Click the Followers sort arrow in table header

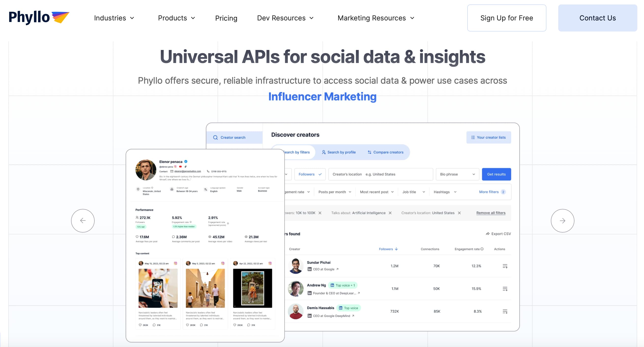click(x=396, y=249)
